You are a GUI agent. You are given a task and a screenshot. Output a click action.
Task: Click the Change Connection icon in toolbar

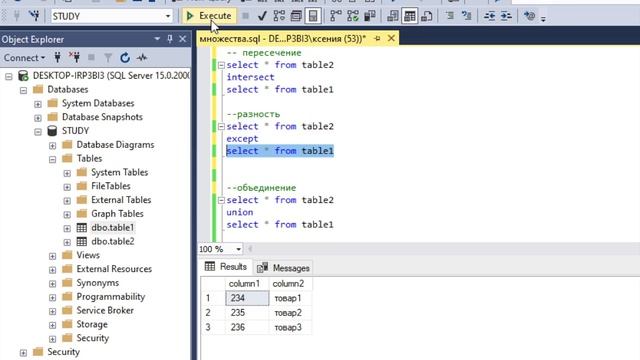tap(34, 16)
